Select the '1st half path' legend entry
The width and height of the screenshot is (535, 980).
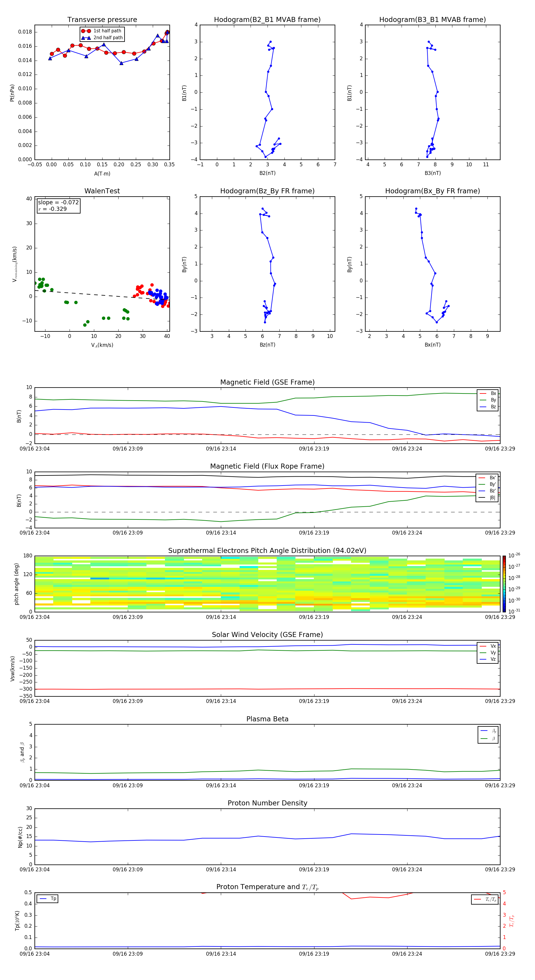pyautogui.click(x=102, y=31)
